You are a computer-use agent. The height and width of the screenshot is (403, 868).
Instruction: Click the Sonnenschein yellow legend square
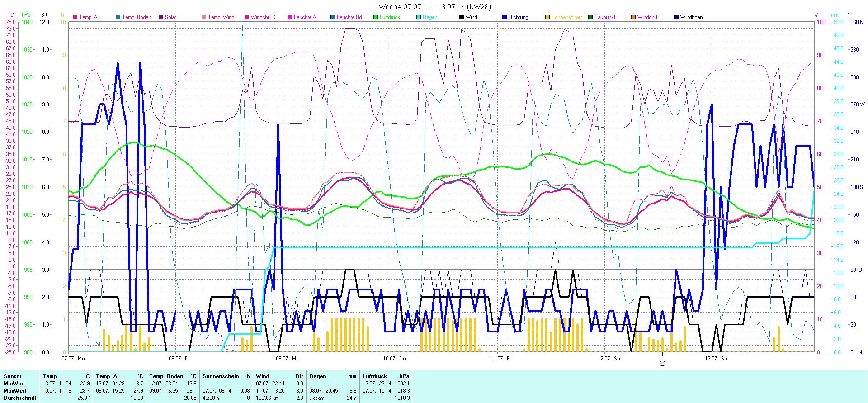tap(547, 17)
